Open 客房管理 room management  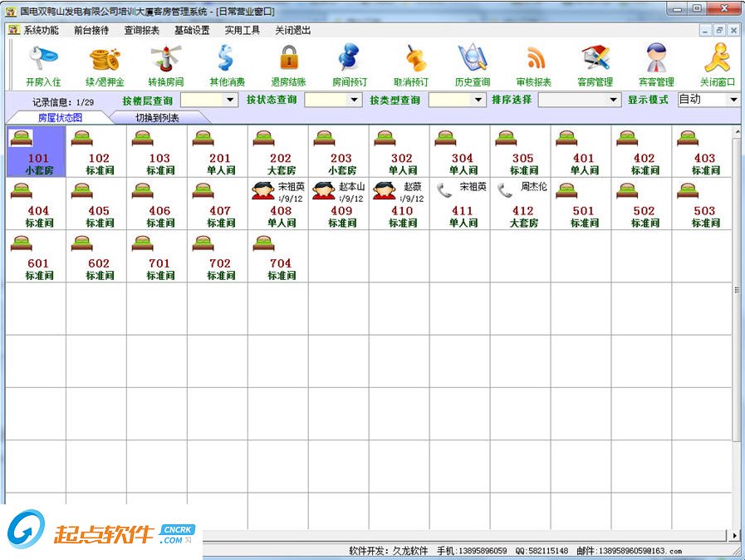tap(595, 62)
